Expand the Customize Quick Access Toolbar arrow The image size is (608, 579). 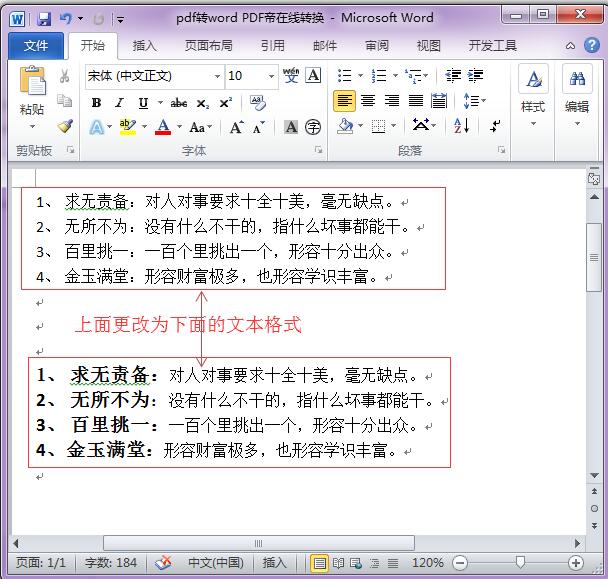(x=120, y=19)
